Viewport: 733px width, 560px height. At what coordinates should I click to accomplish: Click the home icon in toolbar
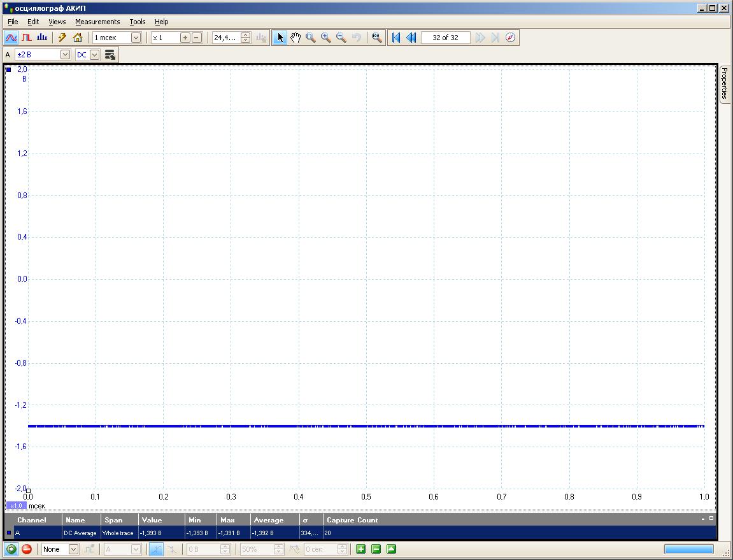(78, 38)
